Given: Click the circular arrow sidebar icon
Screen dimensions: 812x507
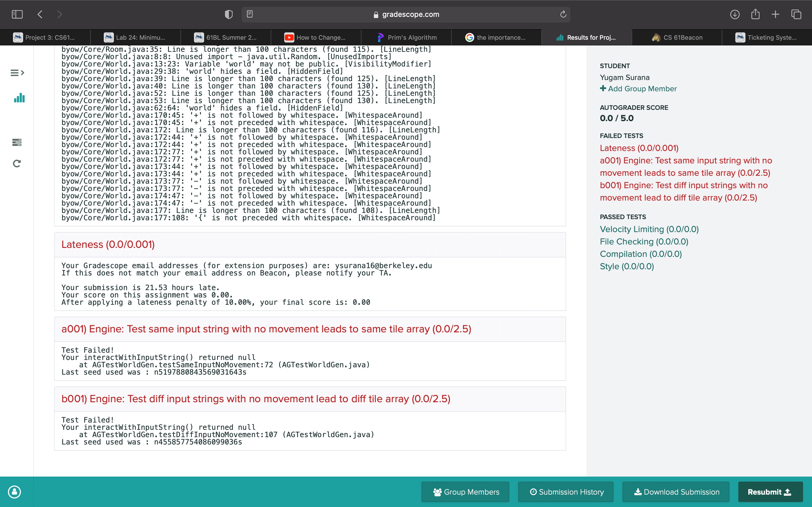Looking at the screenshot, I should (x=17, y=164).
